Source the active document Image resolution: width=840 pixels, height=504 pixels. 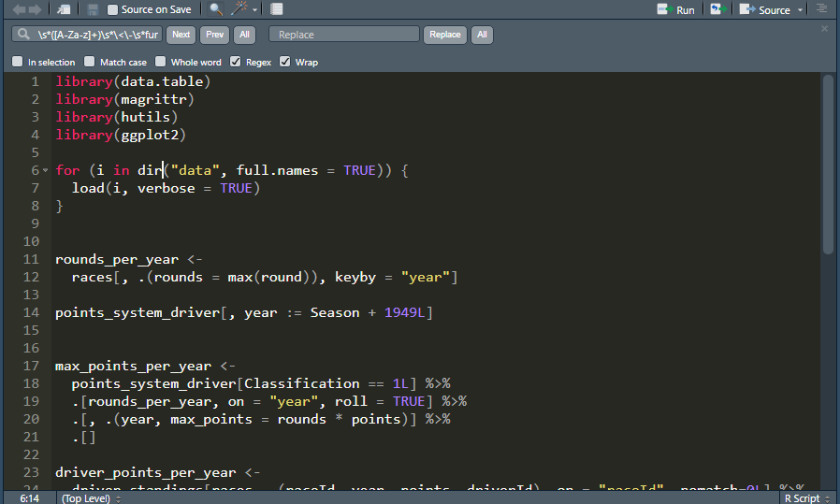point(764,9)
